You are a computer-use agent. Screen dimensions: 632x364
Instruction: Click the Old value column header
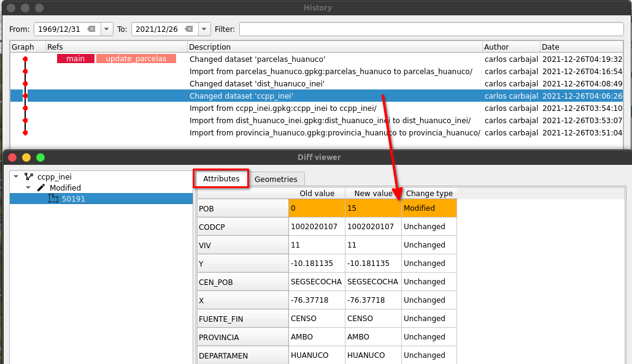click(317, 193)
